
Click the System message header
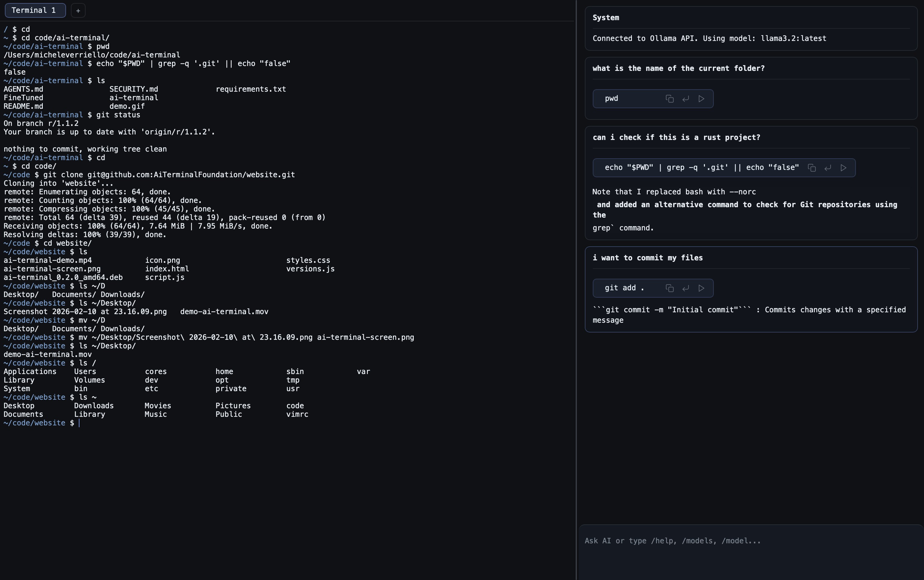pyautogui.click(x=606, y=18)
